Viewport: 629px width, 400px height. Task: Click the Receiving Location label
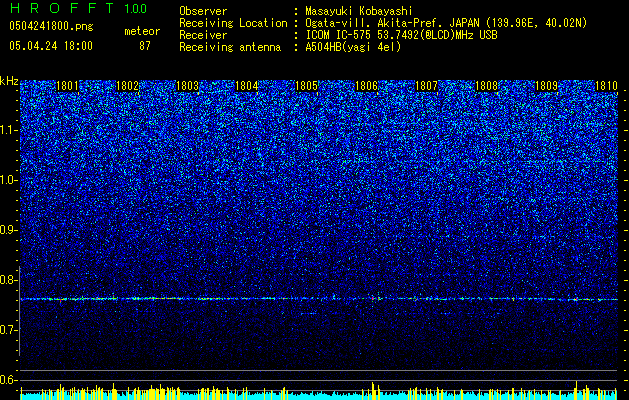click(233, 23)
